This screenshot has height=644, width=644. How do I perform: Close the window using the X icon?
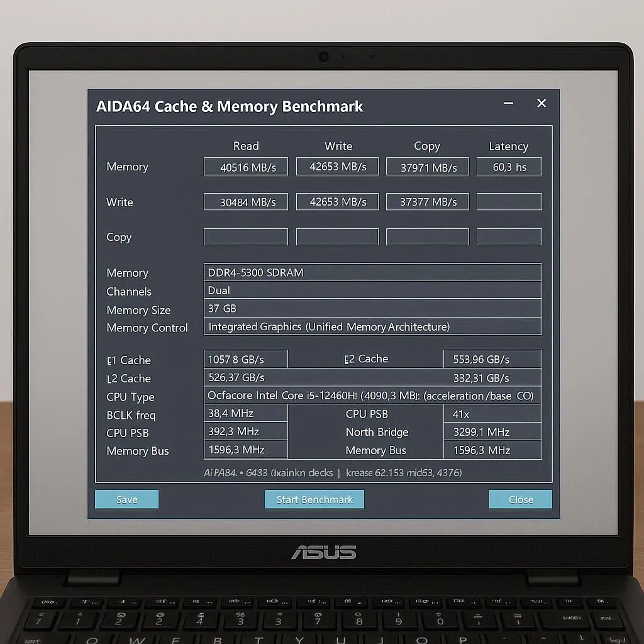541,104
